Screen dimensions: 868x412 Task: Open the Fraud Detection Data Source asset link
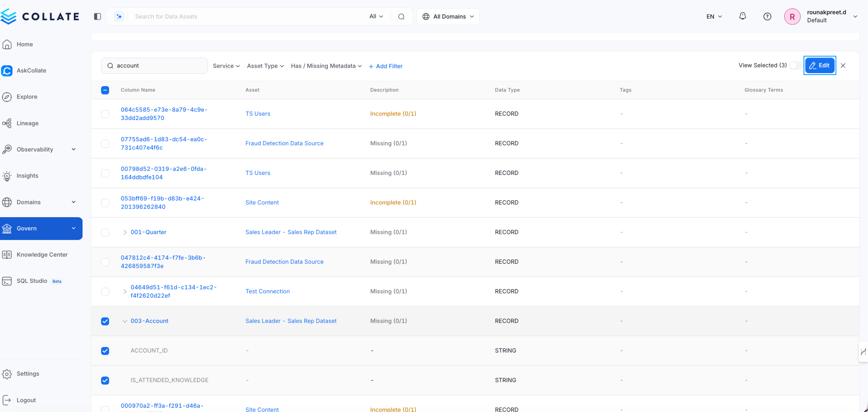click(x=284, y=143)
